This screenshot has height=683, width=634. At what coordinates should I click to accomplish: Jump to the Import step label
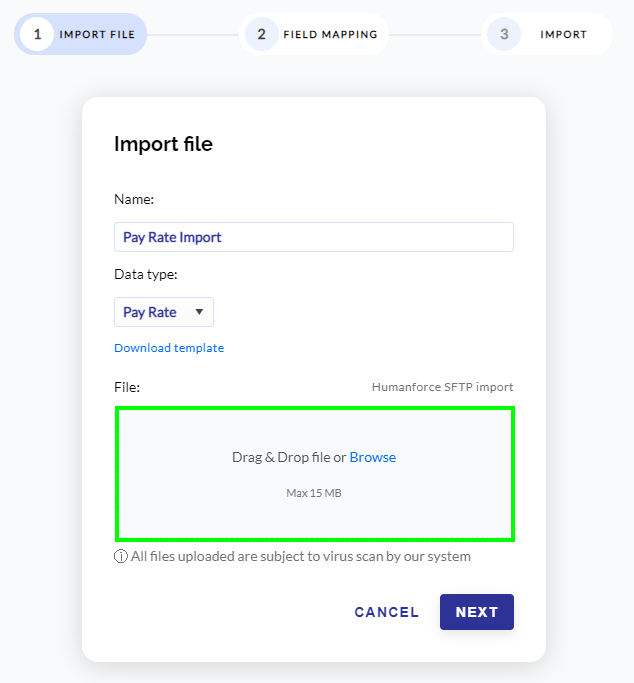coord(563,34)
